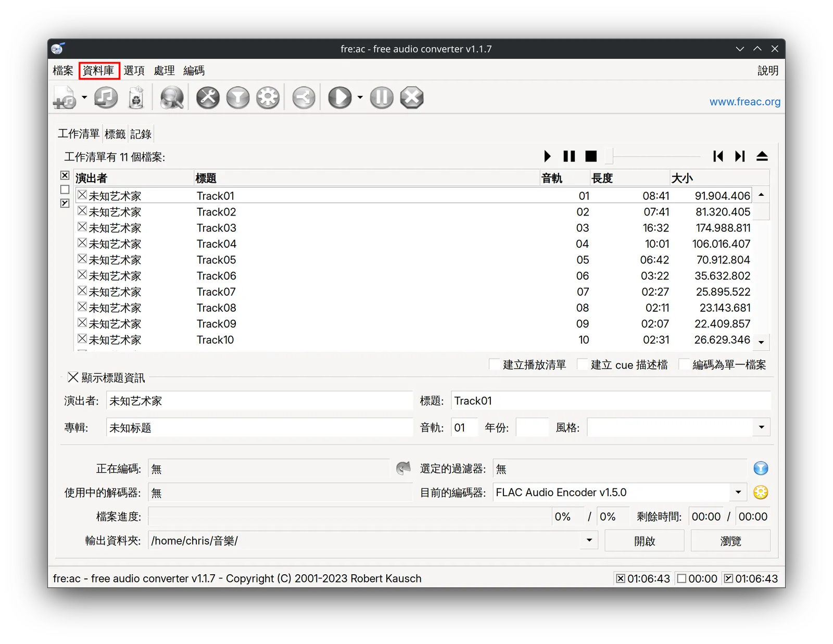833x644 pixels.
Task: Click the toggle-selection checkbox below deselect-all
Action: point(65,203)
